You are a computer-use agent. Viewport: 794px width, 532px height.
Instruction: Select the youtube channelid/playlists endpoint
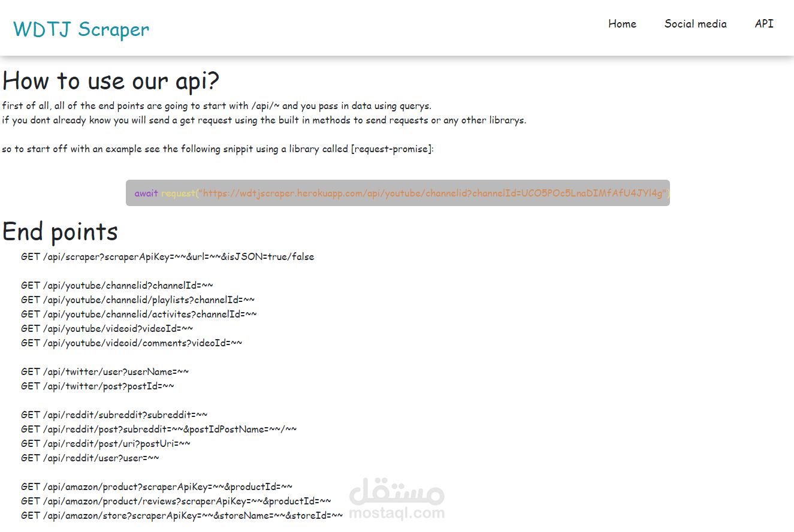click(x=138, y=300)
